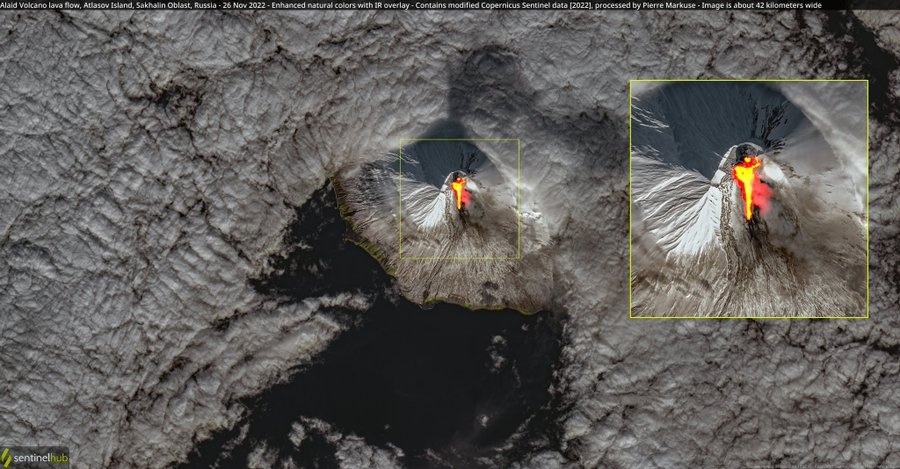Click the summit crater in the inset image
Viewport: 900px width, 469px height.
pos(744,153)
